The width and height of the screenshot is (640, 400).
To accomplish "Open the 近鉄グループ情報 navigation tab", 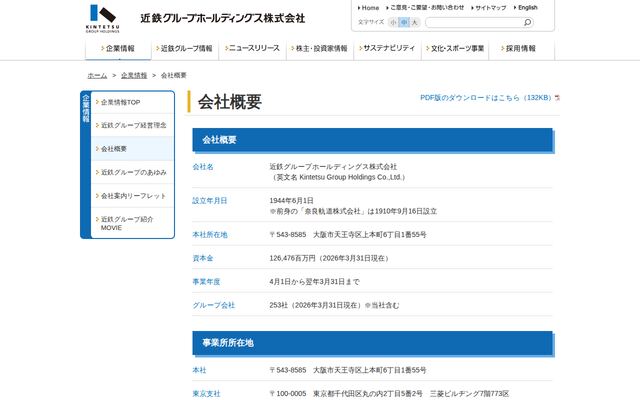I will pos(184,49).
